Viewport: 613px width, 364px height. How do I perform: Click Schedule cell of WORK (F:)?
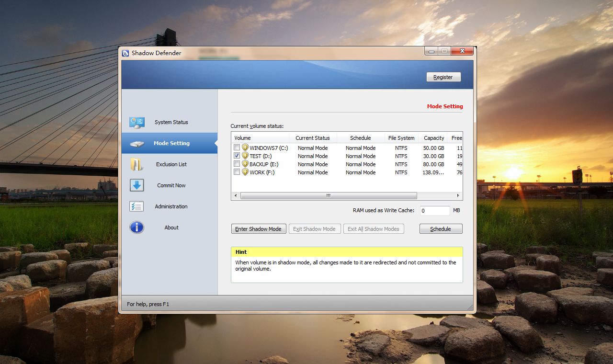pyautogui.click(x=361, y=172)
